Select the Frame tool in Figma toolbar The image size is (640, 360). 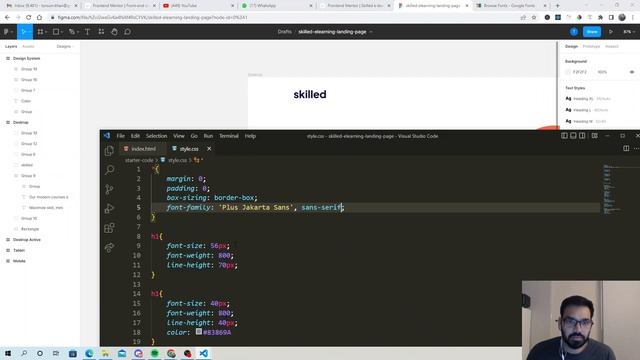tap(40, 32)
